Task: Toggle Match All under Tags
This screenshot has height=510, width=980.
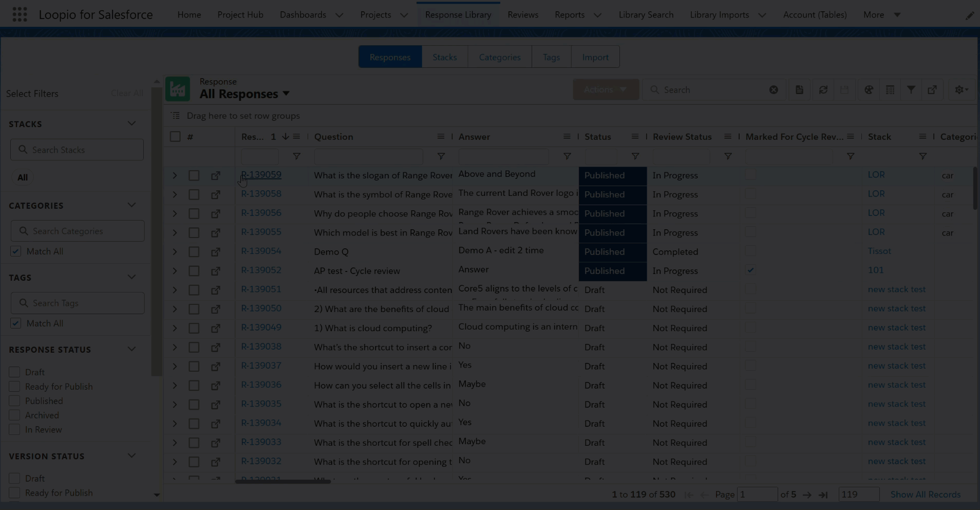Action: click(15, 323)
